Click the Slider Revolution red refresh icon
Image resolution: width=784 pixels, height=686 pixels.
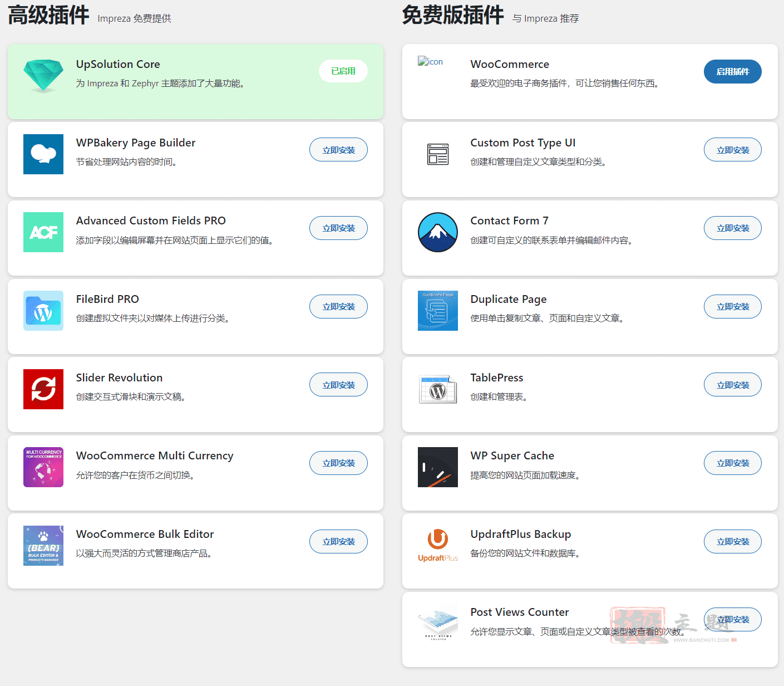(x=43, y=389)
